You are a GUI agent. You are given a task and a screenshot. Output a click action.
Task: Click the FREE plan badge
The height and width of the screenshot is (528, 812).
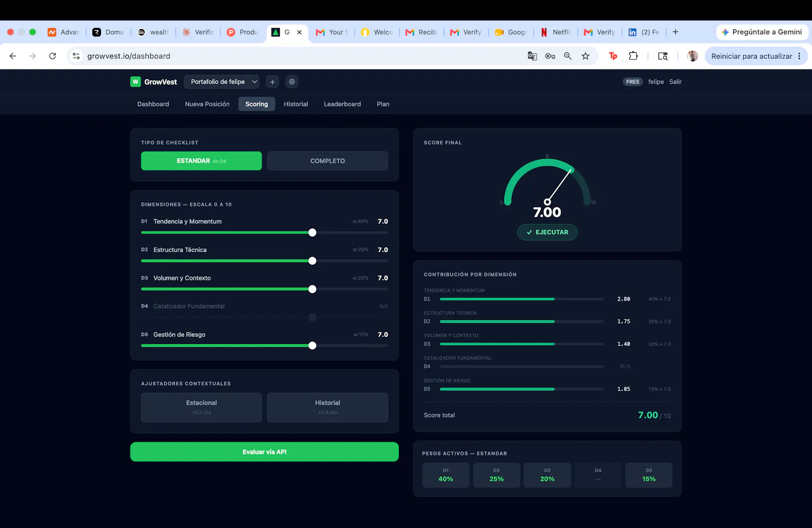(633, 82)
